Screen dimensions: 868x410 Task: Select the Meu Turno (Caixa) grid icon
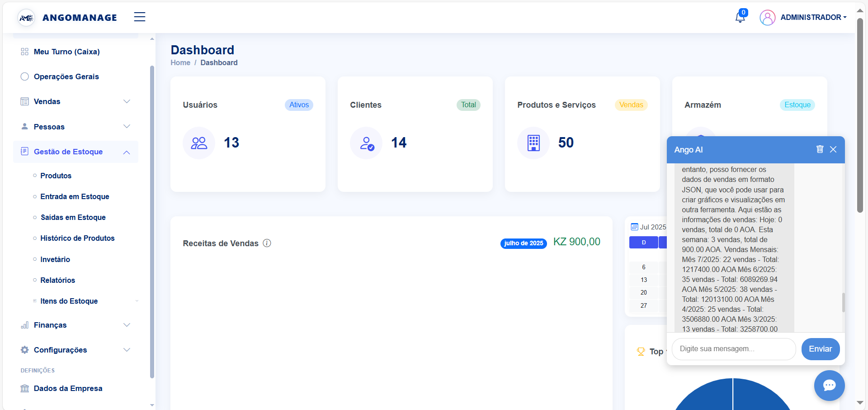click(x=24, y=52)
